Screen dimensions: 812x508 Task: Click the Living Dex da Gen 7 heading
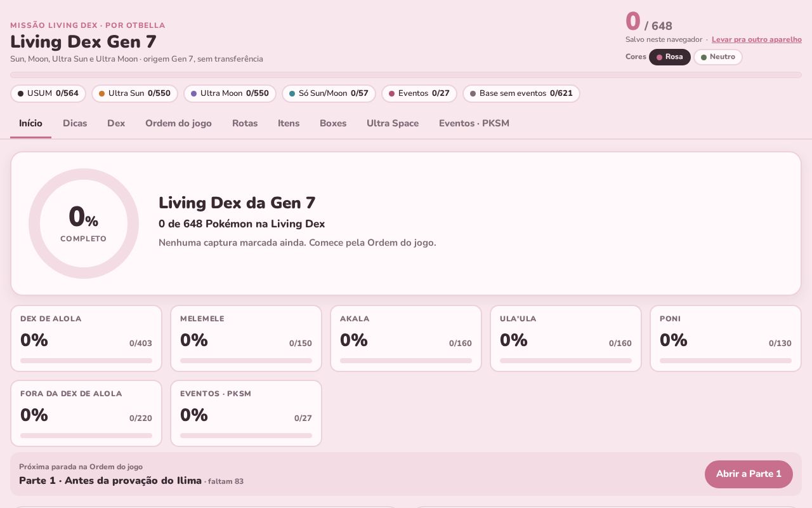coord(237,203)
